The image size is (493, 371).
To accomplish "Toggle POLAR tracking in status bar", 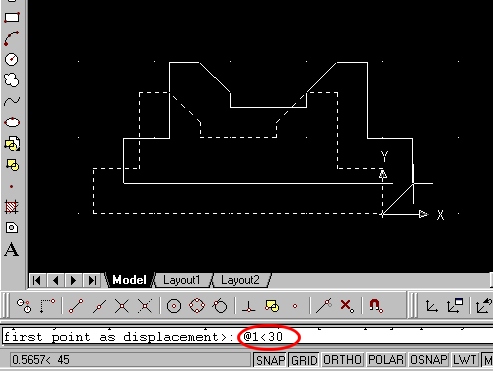I will coord(386,360).
